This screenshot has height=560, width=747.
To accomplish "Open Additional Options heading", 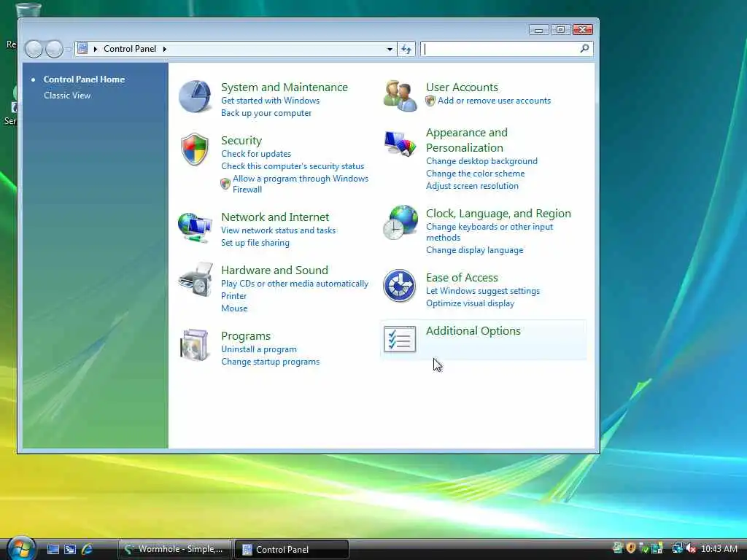I will tap(473, 330).
